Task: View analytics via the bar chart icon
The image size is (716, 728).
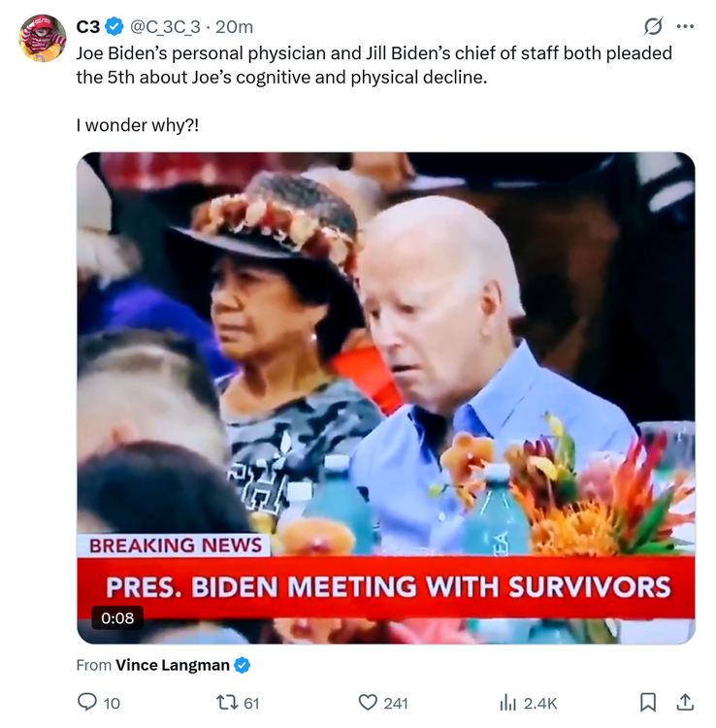Action: point(507,702)
